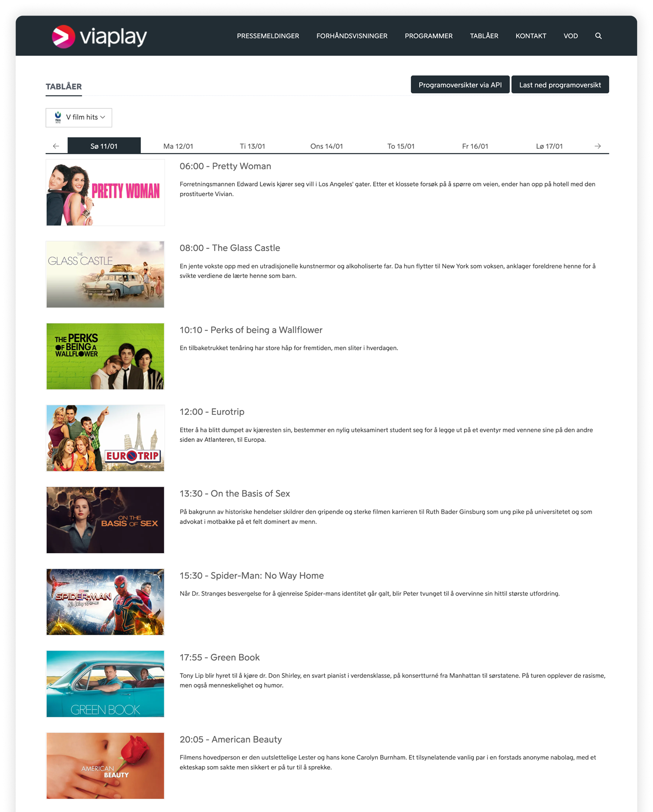Switch to Ons 14/01 tab

[326, 146]
